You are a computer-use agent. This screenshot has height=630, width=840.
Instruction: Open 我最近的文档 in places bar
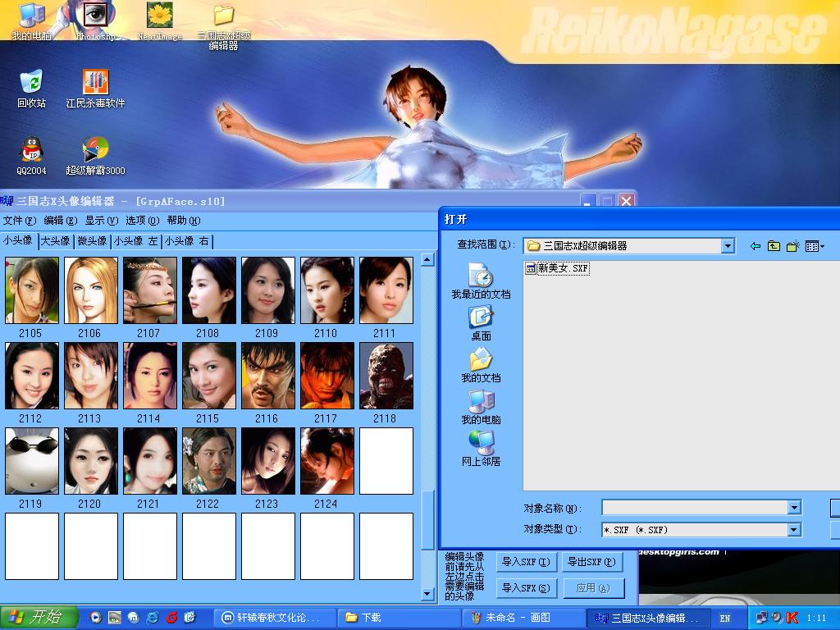(481, 281)
